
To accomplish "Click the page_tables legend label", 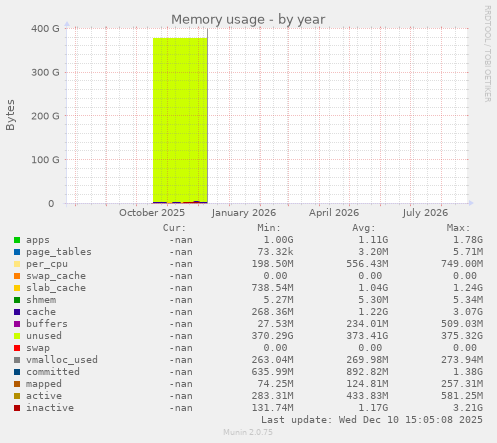I will [59, 252].
